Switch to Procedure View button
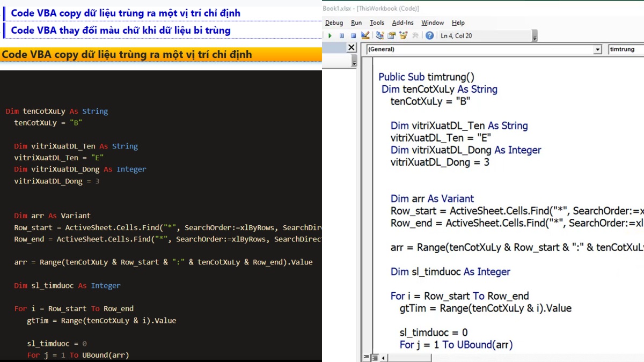This screenshot has width=644, height=362. pos(367,357)
